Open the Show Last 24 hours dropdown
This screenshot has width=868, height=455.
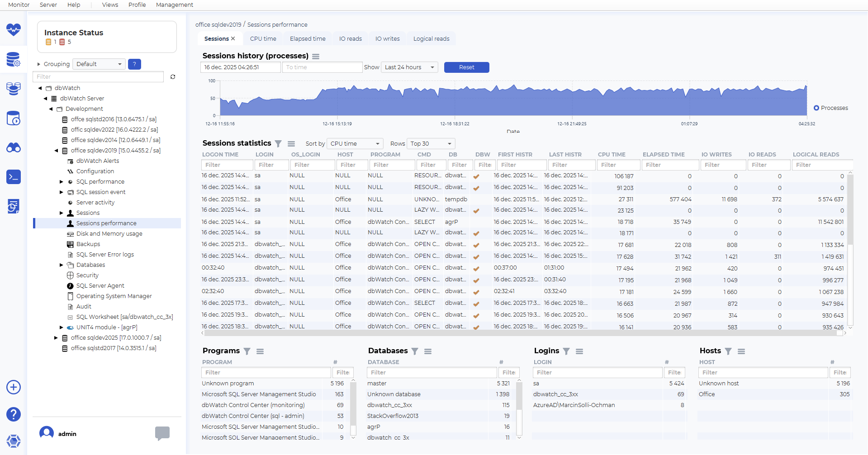(409, 67)
